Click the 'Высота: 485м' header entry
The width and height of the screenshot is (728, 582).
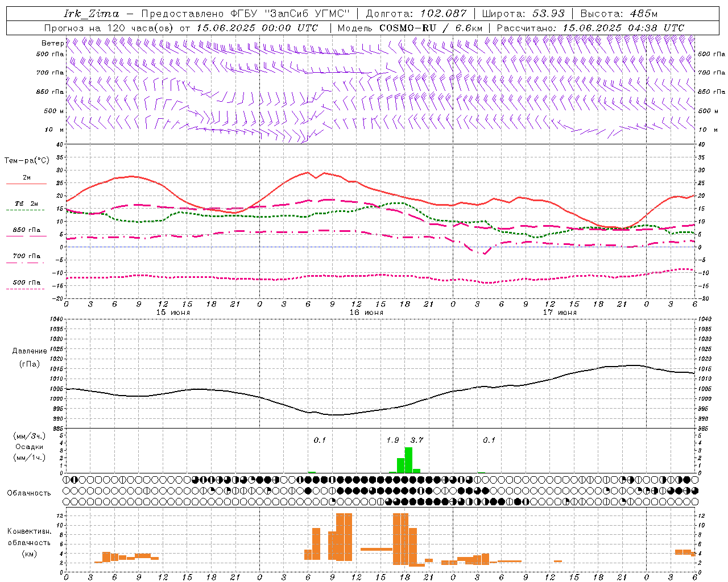(619, 14)
